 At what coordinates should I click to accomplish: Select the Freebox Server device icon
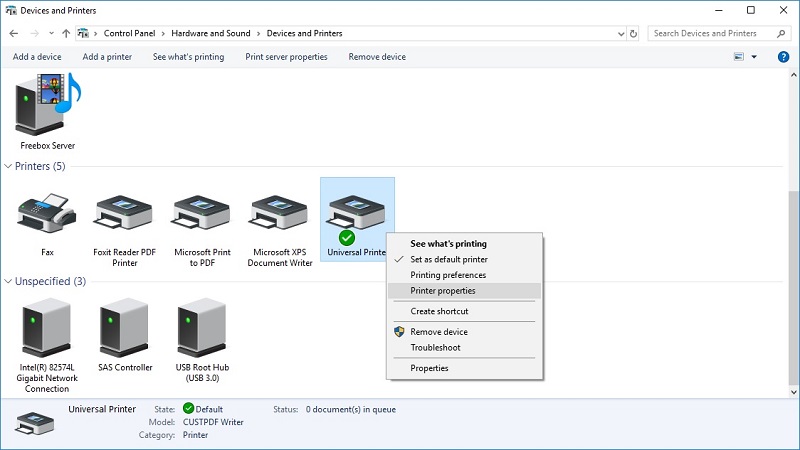47,108
